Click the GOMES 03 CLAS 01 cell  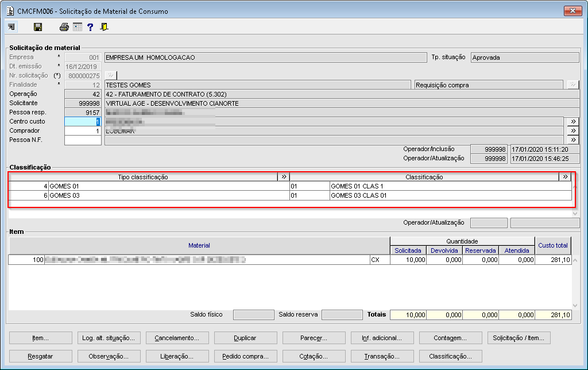[451, 195]
